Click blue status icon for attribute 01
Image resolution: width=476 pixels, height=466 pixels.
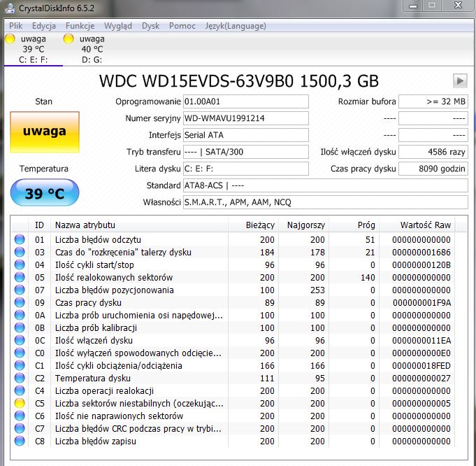click(20, 239)
